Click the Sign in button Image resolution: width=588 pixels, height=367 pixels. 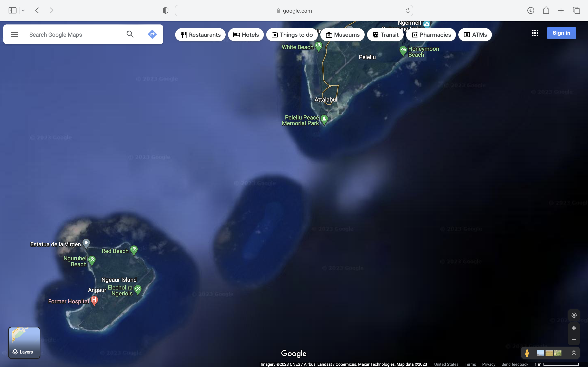(x=561, y=33)
